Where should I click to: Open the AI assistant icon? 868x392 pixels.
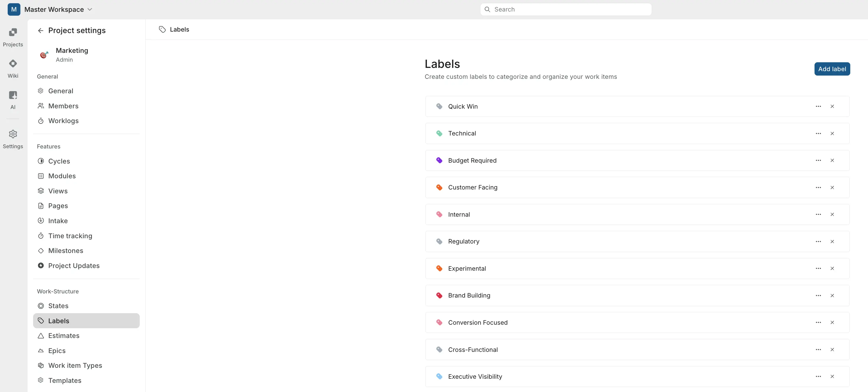pos(13,95)
